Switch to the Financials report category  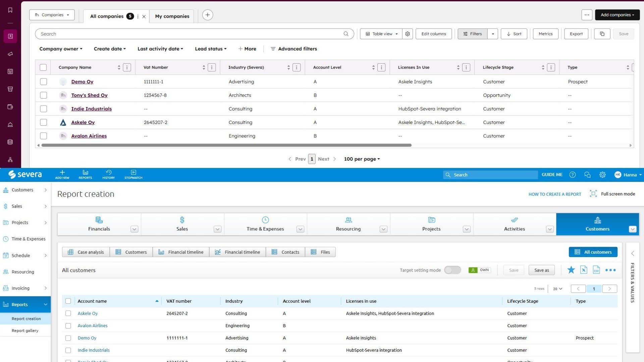(x=99, y=224)
